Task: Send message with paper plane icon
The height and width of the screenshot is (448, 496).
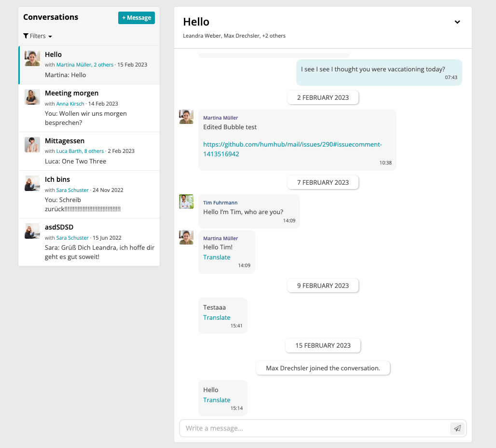Action: point(457,428)
